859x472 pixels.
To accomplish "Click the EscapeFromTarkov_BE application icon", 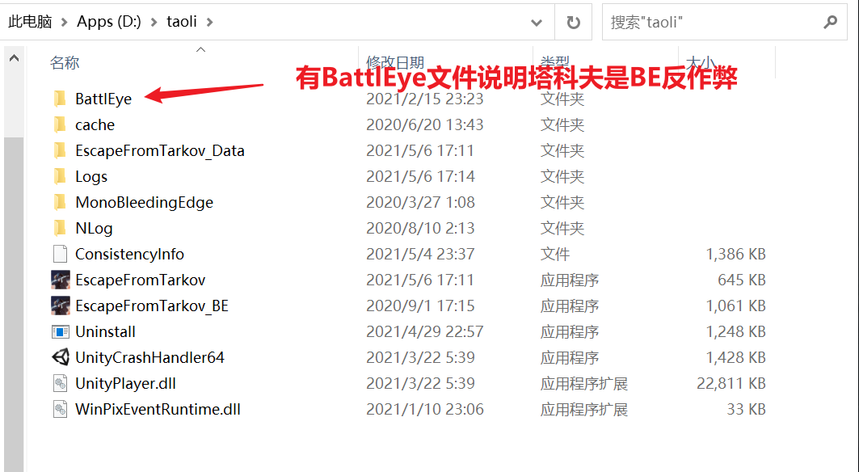I will pyautogui.click(x=60, y=306).
